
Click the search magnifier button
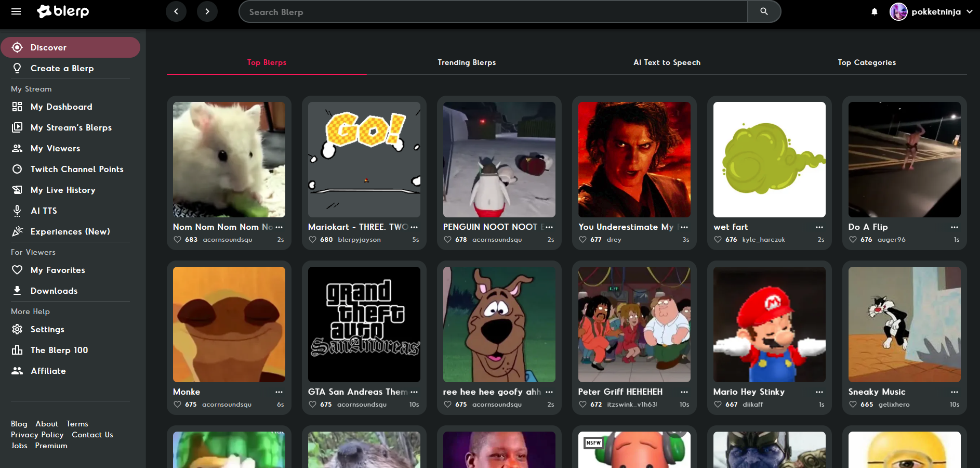coord(764,11)
